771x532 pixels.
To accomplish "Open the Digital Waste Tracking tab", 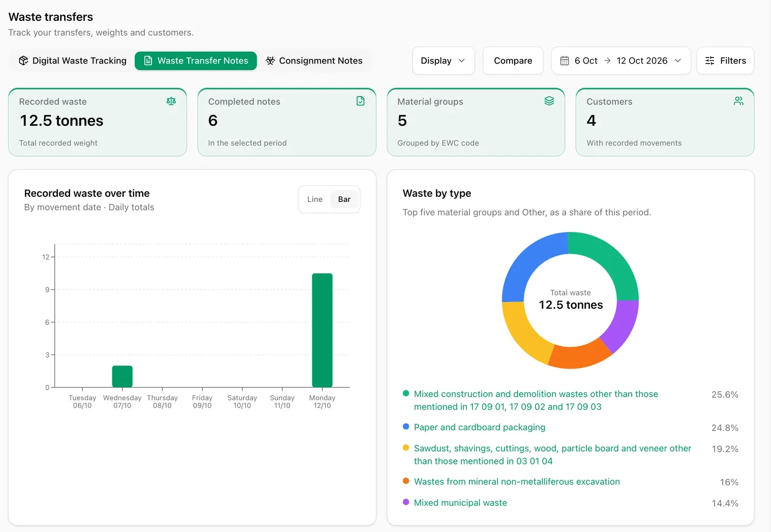I will (x=73, y=61).
